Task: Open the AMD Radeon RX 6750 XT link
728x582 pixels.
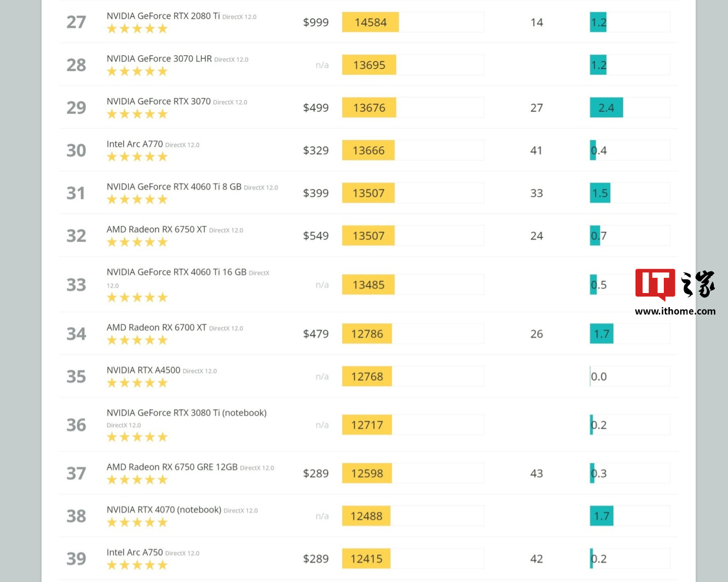Action: [x=156, y=229]
